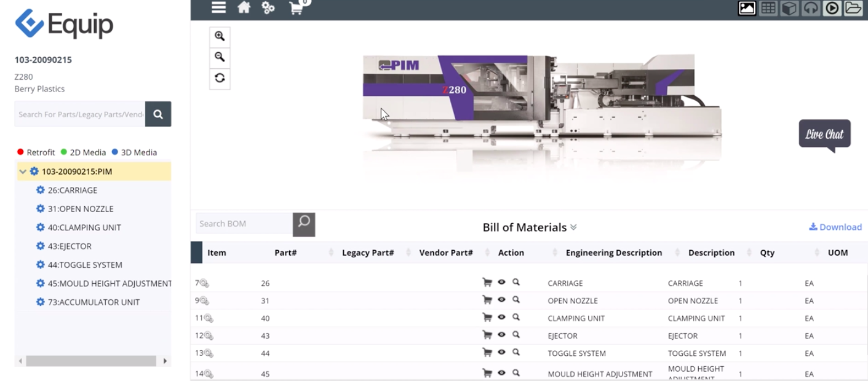View CLAMPING UNIT row with eye icon
The height and width of the screenshot is (381, 868).
501,317
